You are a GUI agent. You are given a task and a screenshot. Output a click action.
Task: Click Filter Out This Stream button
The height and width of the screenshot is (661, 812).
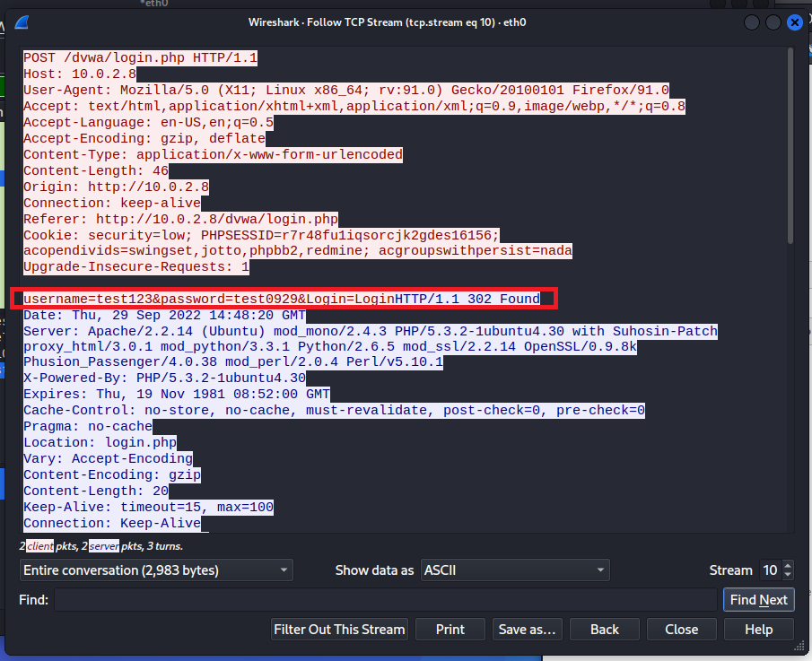point(339,630)
